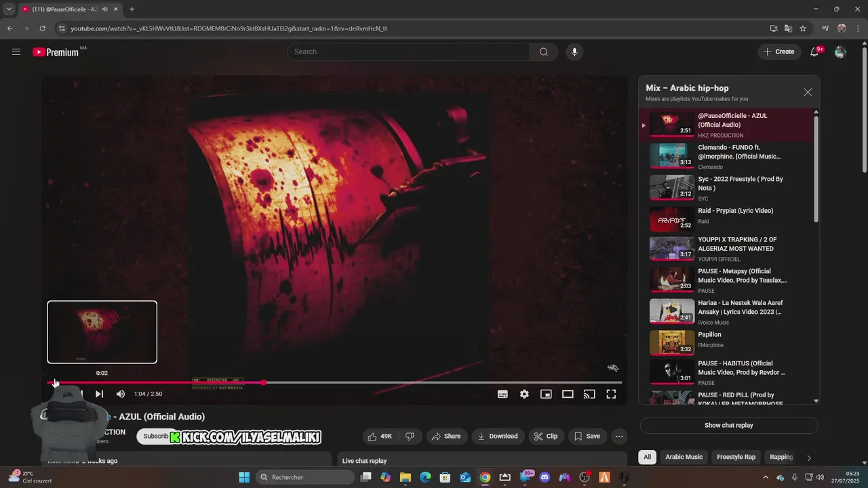This screenshot has width=868, height=488.
Task: Play Raid - Prypiat (Lyric Video)
Action: (728, 220)
